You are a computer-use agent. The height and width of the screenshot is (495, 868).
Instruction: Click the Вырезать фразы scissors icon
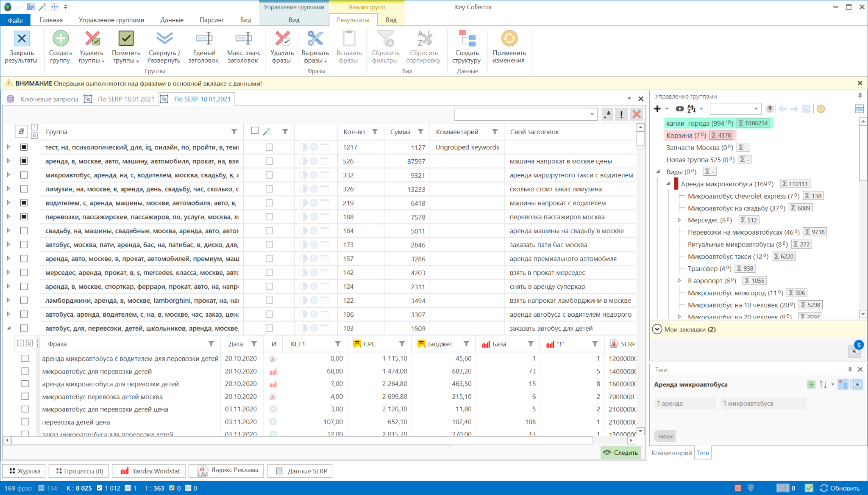tap(315, 39)
